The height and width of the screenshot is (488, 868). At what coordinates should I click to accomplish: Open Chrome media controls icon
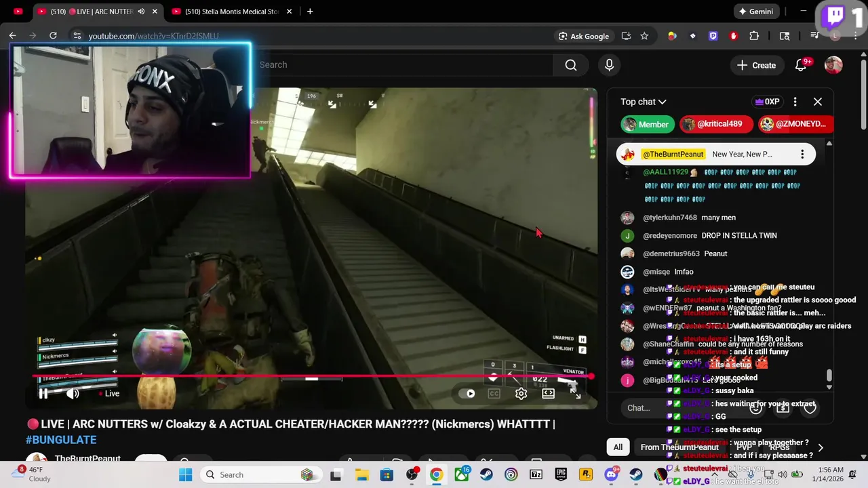click(x=815, y=36)
